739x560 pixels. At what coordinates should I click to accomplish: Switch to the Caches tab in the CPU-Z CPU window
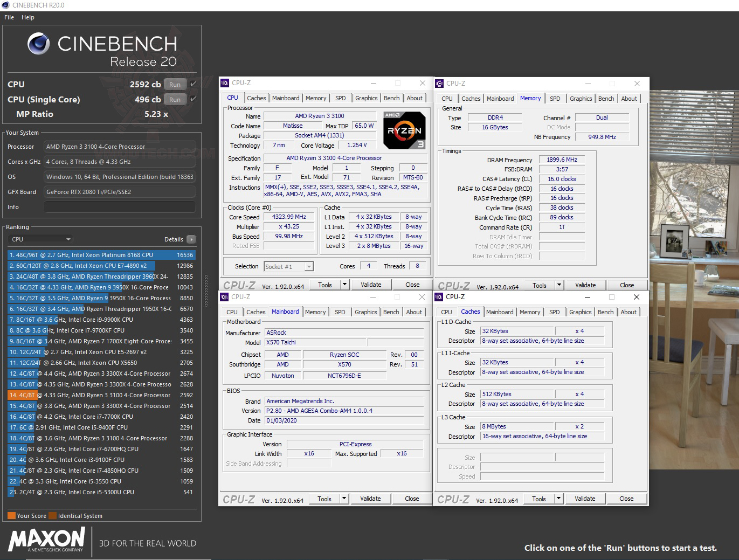(x=257, y=98)
